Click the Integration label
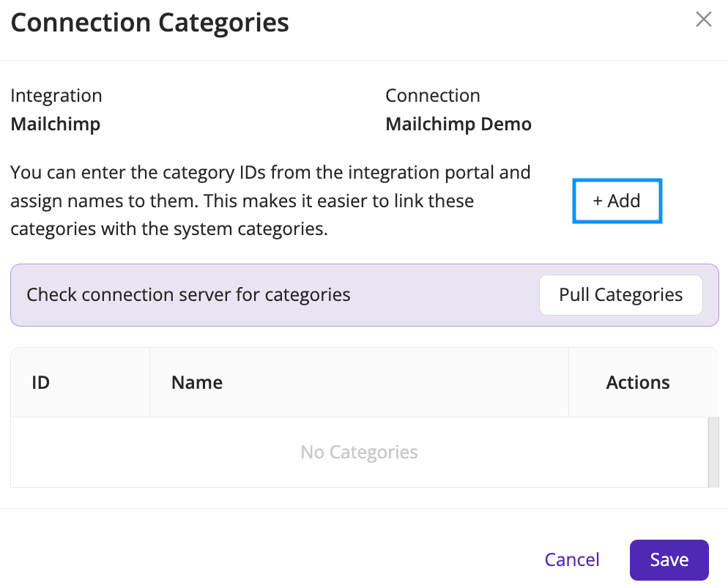 pos(56,96)
